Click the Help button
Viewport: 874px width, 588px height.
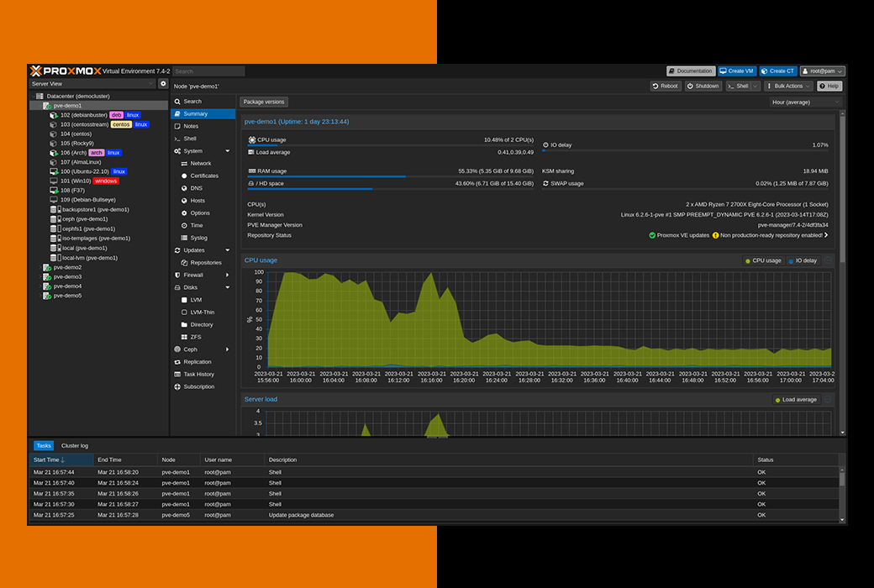(829, 86)
